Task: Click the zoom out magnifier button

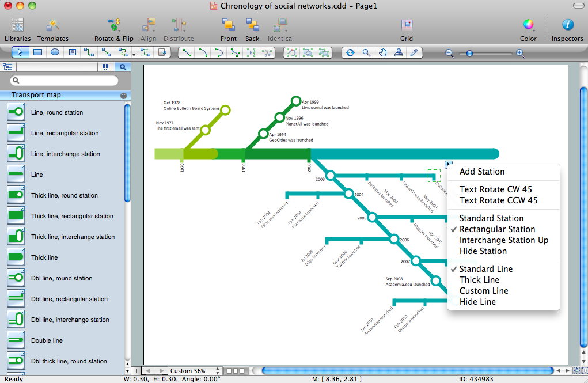Action: tap(449, 53)
